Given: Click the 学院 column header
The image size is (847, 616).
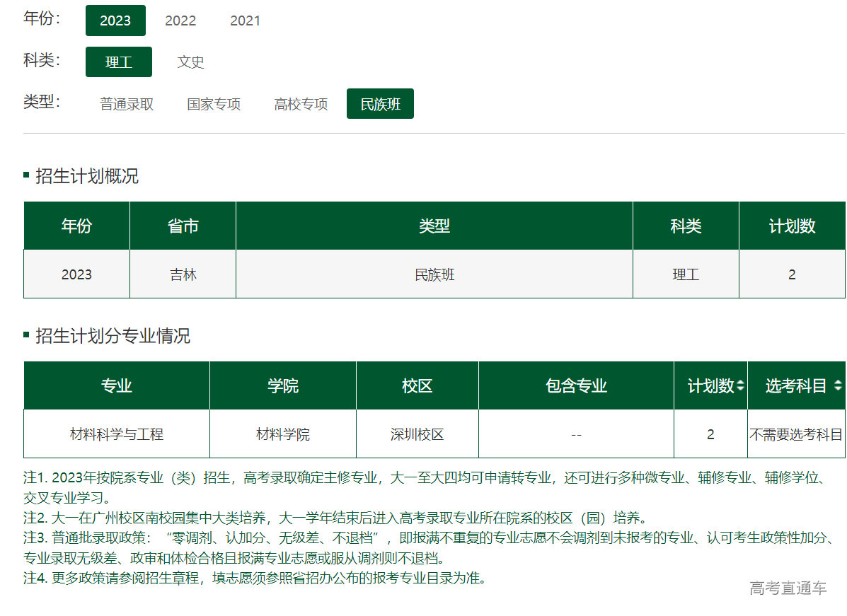Looking at the screenshot, I should (x=282, y=386).
